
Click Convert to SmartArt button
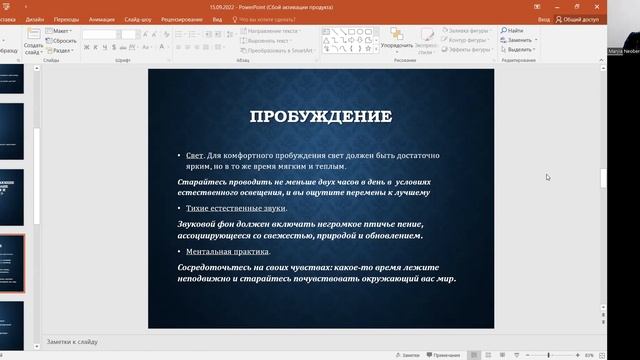pos(278,51)
